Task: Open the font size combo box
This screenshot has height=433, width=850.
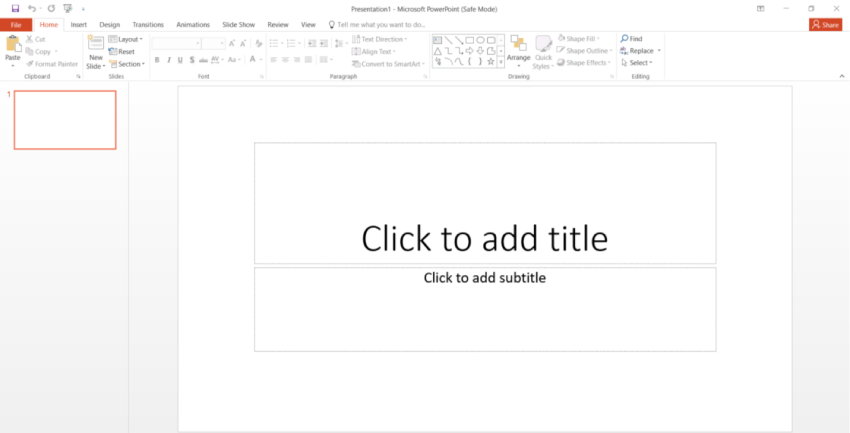Action: click(x=214, y=43)
